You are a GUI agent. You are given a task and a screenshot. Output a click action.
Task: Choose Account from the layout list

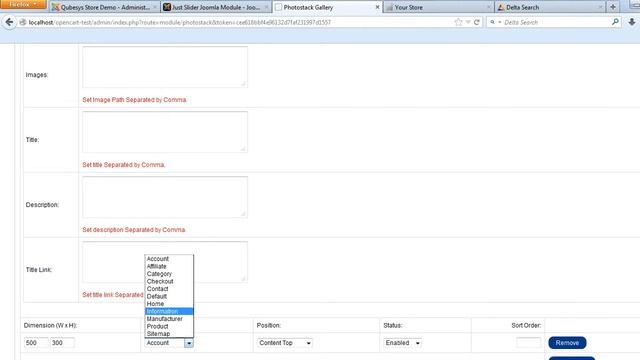[169, 259]
